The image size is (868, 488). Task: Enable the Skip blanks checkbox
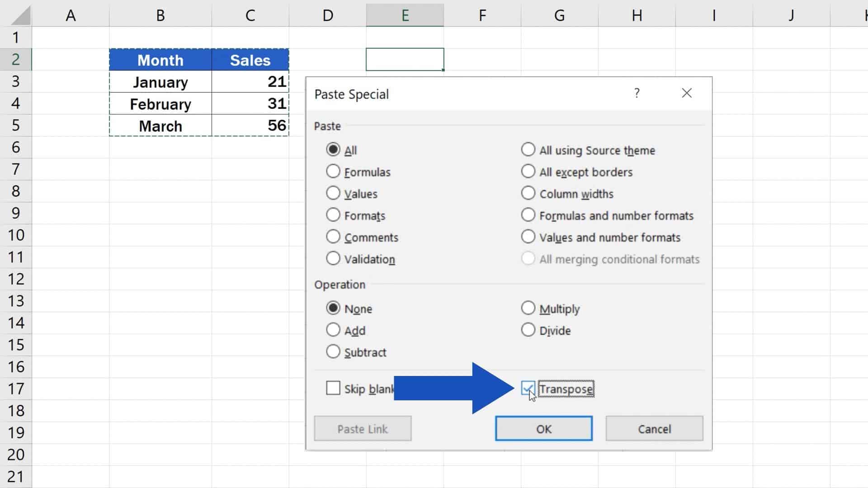(333, 388)
